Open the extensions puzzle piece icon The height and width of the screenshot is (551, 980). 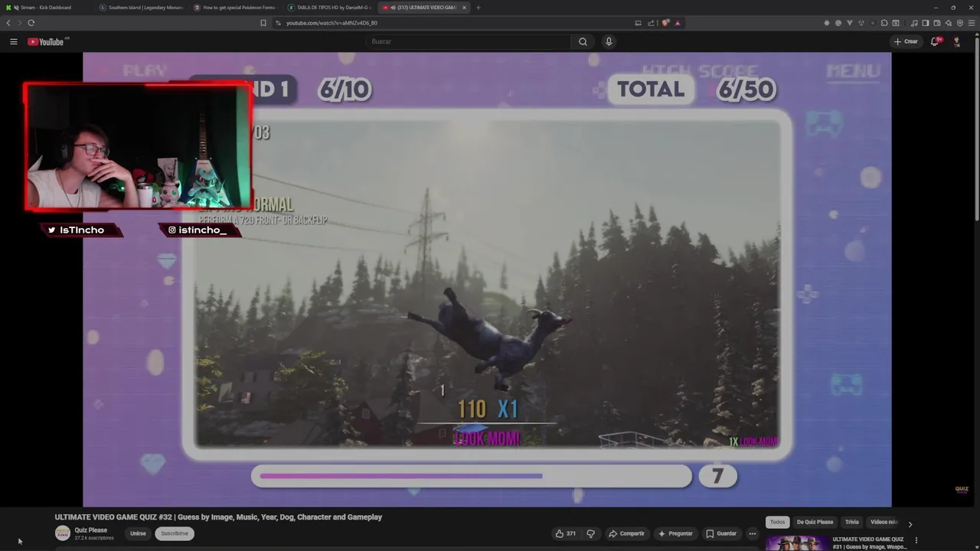pyautogui.click(x=884, y=23)
